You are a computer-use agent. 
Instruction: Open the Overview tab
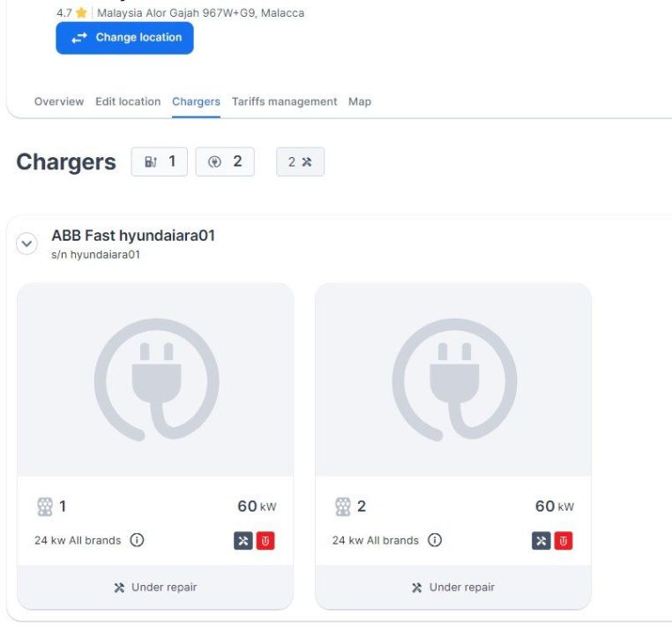click(x=59, y=101)
